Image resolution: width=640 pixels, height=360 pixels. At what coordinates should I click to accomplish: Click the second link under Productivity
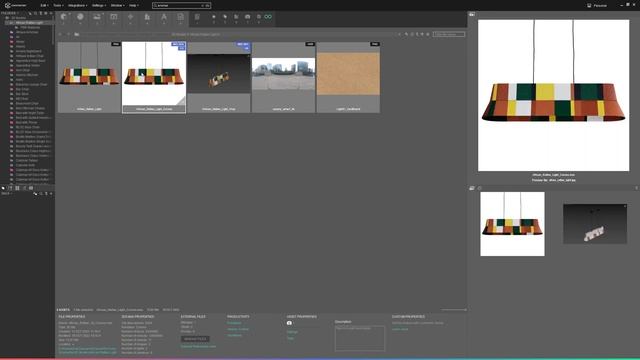238,329
